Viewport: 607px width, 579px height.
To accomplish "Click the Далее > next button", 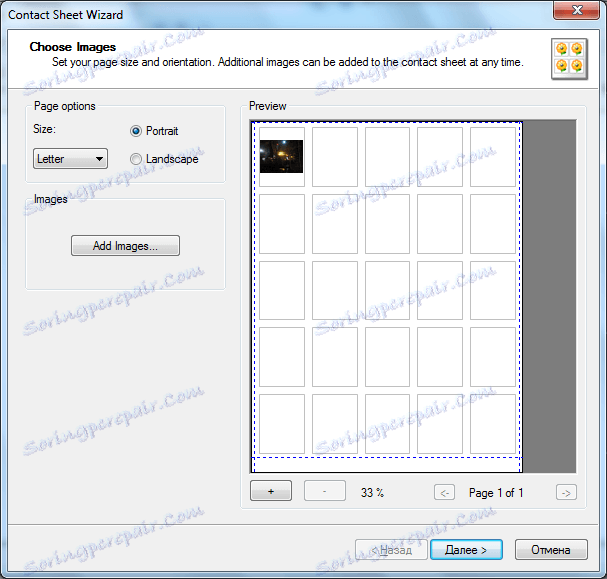I will point(466,550).
